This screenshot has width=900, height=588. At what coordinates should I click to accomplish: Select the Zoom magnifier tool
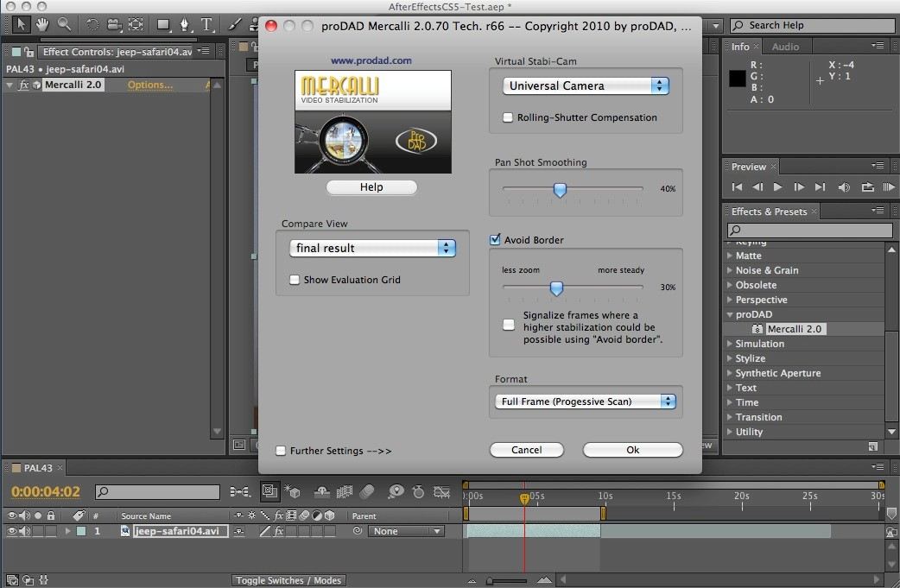click(x=64, y=25)
